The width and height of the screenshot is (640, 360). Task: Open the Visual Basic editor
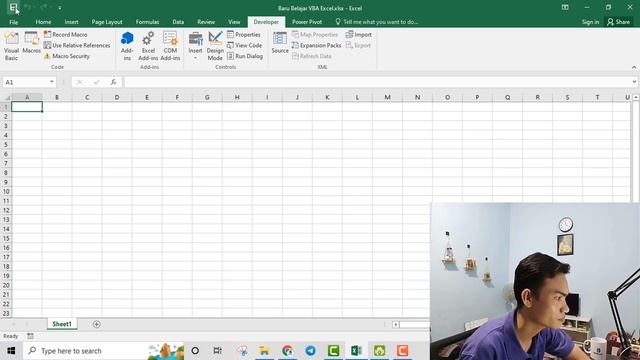[x=11, y=46]
